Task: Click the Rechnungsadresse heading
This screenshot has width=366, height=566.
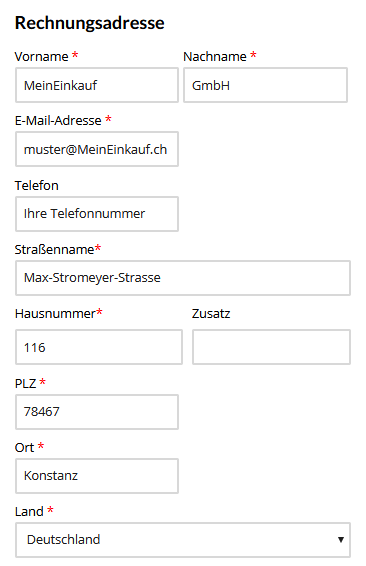Action: (90, 23)
